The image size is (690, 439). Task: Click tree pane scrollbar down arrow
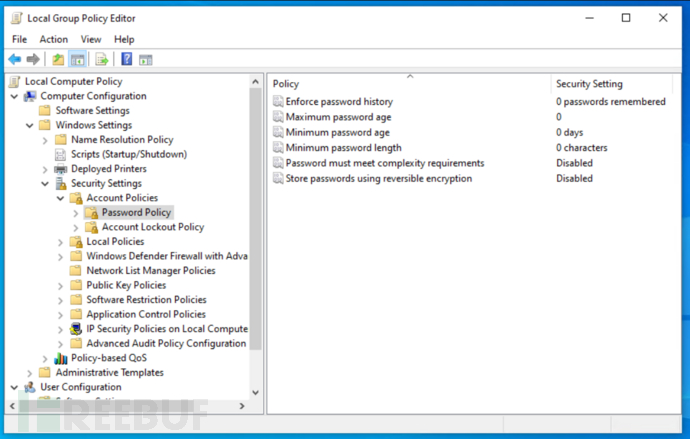pyautogui.click(x=256, y=392)
